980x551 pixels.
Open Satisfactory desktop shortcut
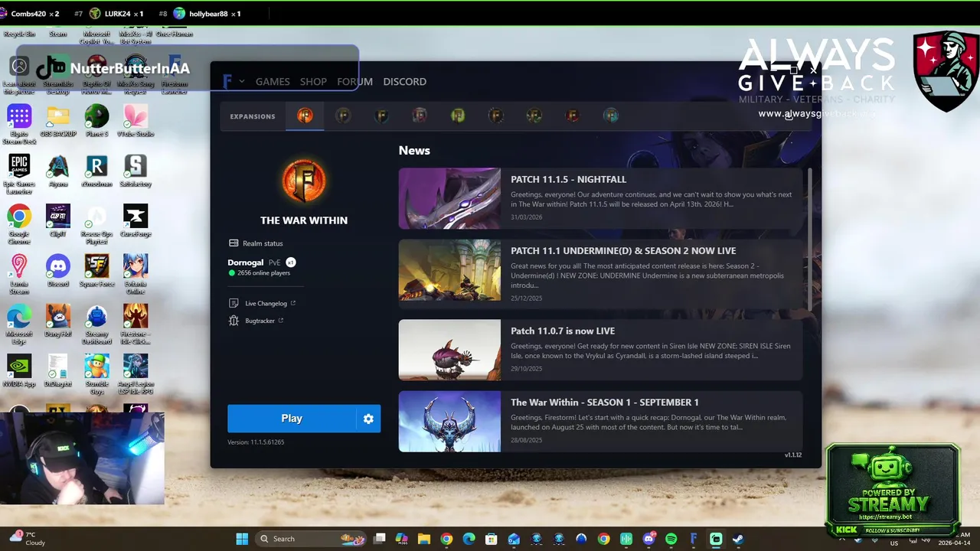[x=136, y=171]
